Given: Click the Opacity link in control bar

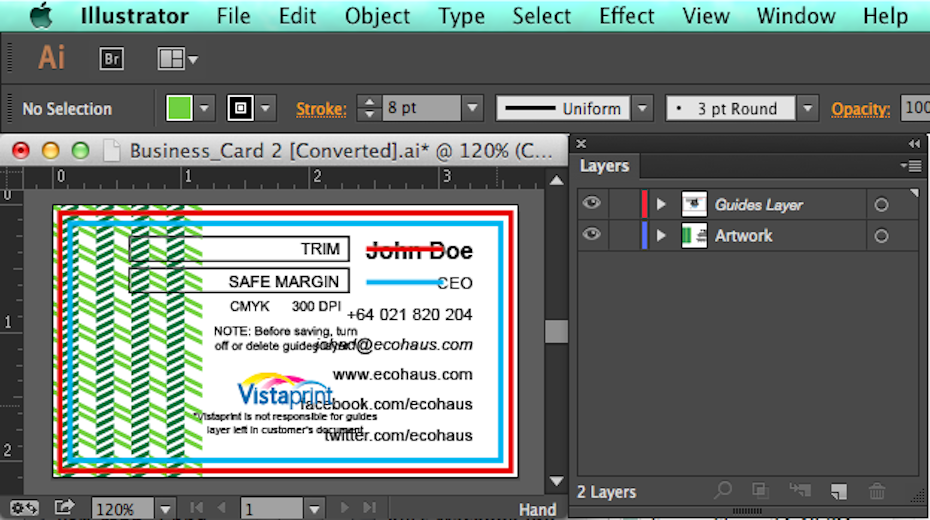Looking at the screenshot, I should pos(859,109).
